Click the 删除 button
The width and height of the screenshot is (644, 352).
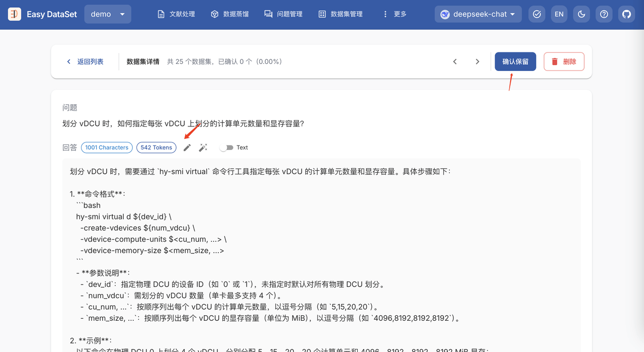click(564, 61)
